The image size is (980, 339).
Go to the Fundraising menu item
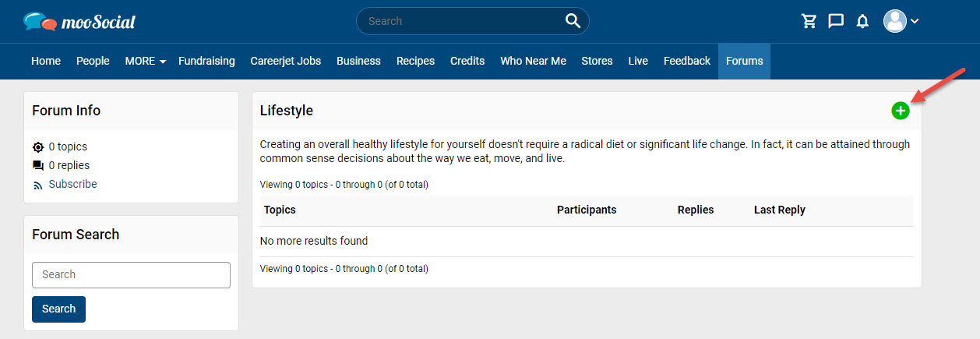tap(206, 61)
